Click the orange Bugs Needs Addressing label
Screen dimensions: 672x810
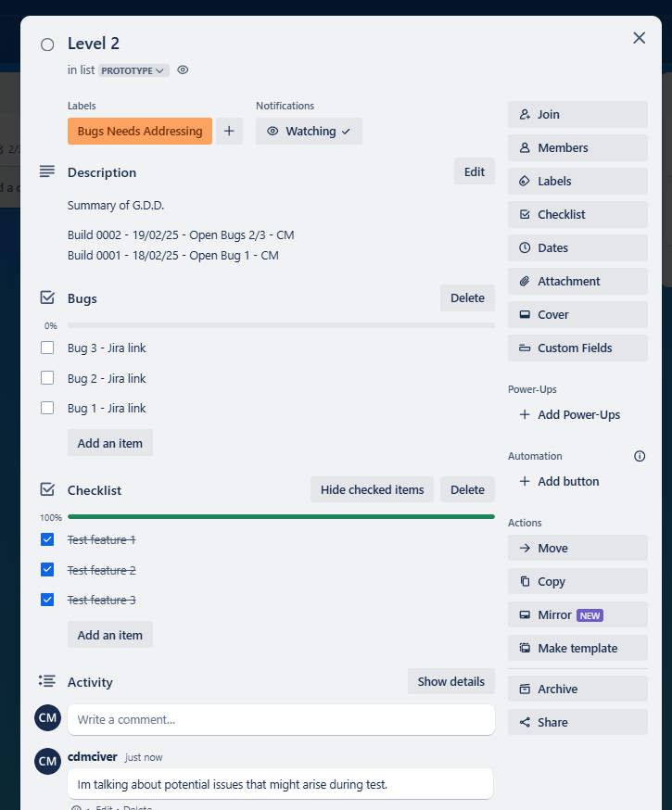(140, 131)
